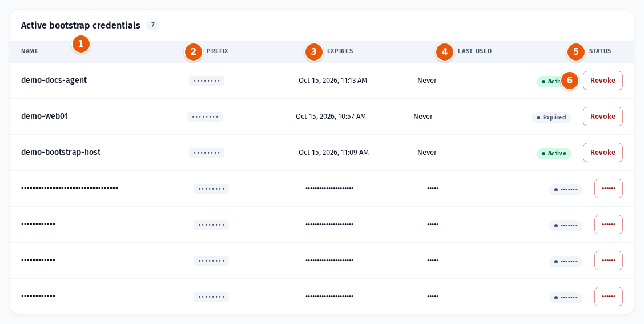Click the Expired status badge for demo-web01

click(551, 118)
